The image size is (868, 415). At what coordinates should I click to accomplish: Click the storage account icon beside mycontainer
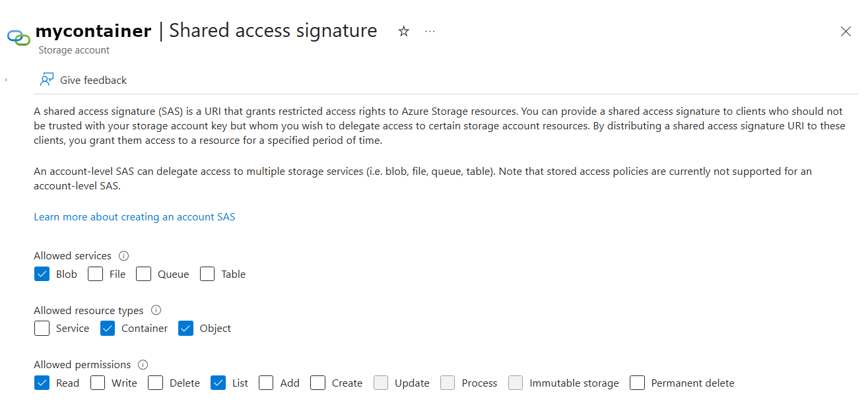pyautogui.click(x=18, y=37)
